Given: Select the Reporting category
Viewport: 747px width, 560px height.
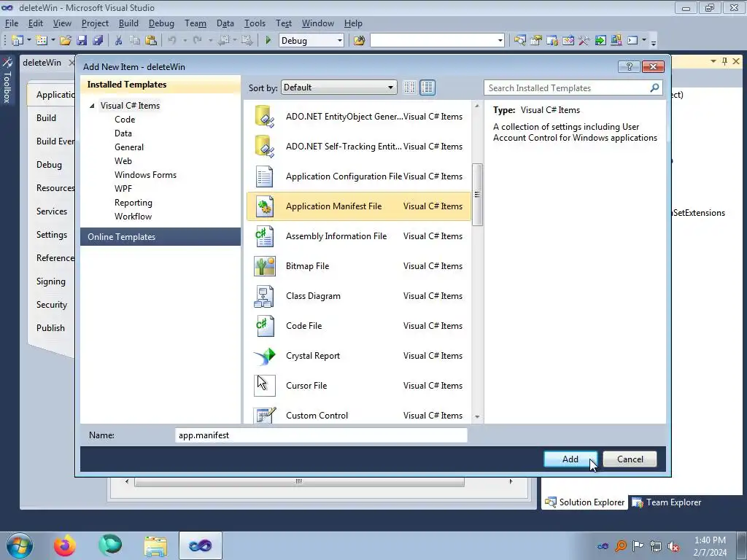Looking at the screenshot, I should [133, 203].
